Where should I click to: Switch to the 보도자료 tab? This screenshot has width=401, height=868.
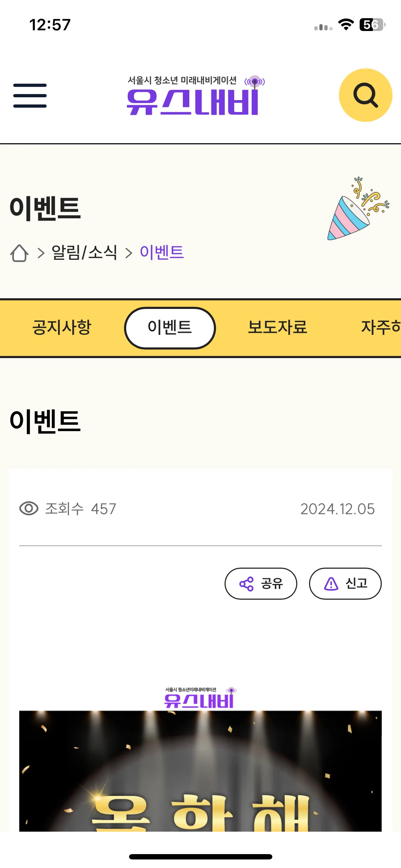click(x=278, y=327)
